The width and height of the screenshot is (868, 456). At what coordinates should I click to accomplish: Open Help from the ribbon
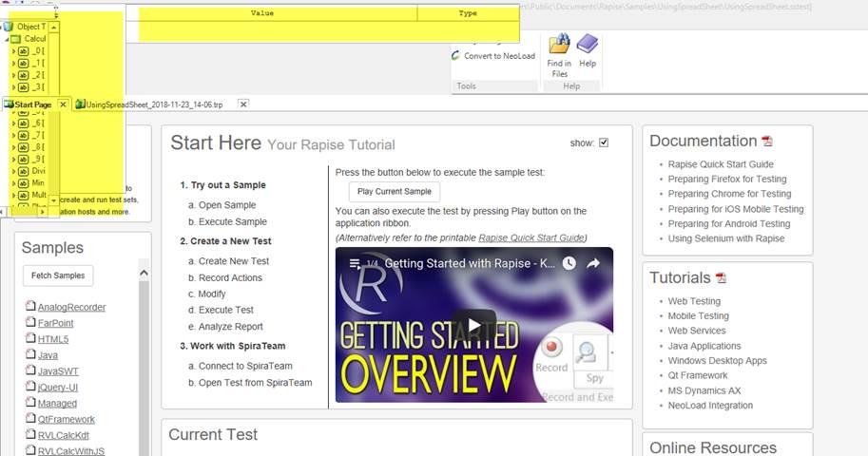[x=588, y=46]
